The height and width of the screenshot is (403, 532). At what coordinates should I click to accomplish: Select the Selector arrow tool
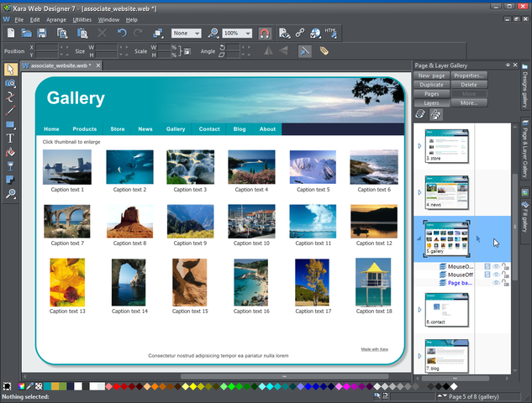pyautogui.click(x=11, y=69)
